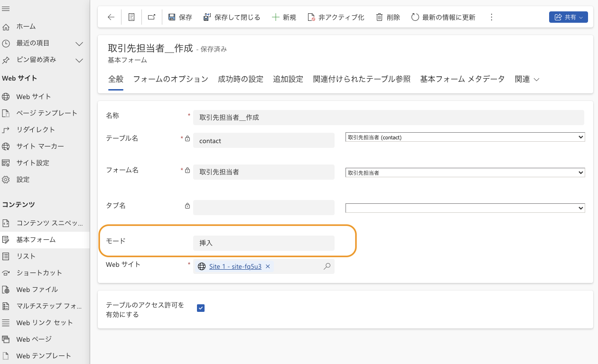
Task: Click the more commands ellipsis icon
Action: tap(491, 18)
